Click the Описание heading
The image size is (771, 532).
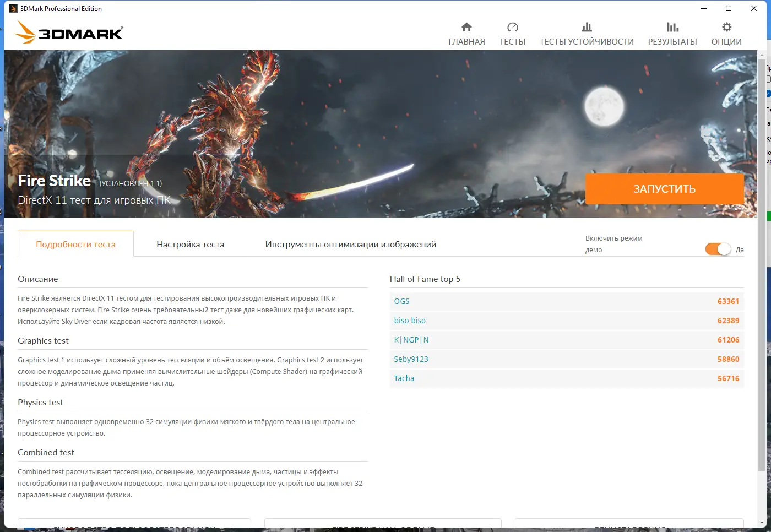click(38, 279)
